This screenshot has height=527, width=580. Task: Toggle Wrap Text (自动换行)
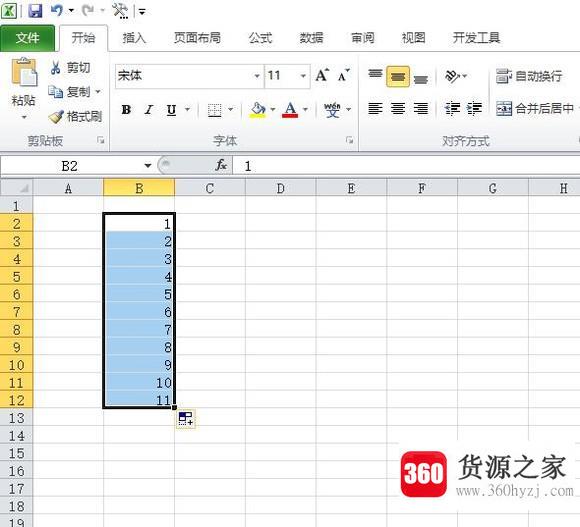click(529, 76)
